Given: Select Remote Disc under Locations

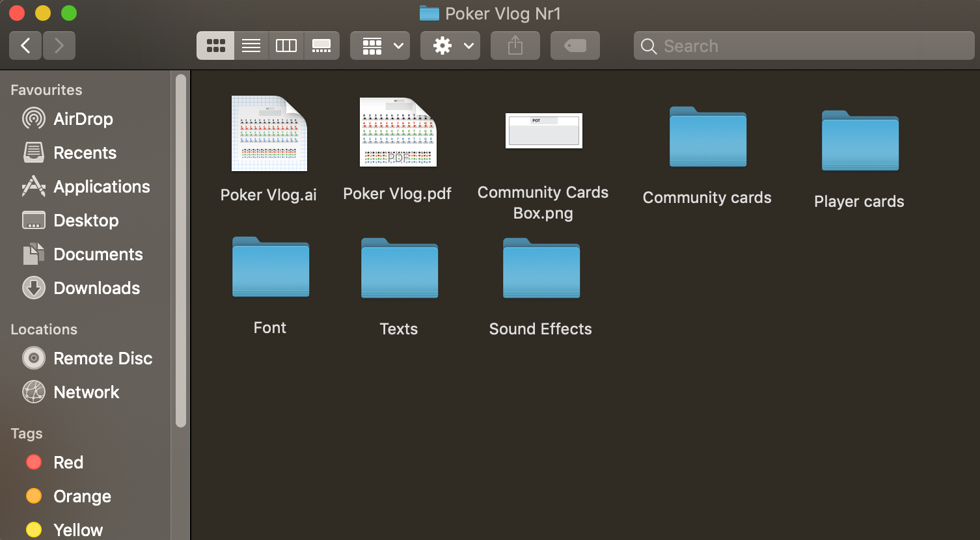Looking at the screenshot, I should tap(102, 358).
